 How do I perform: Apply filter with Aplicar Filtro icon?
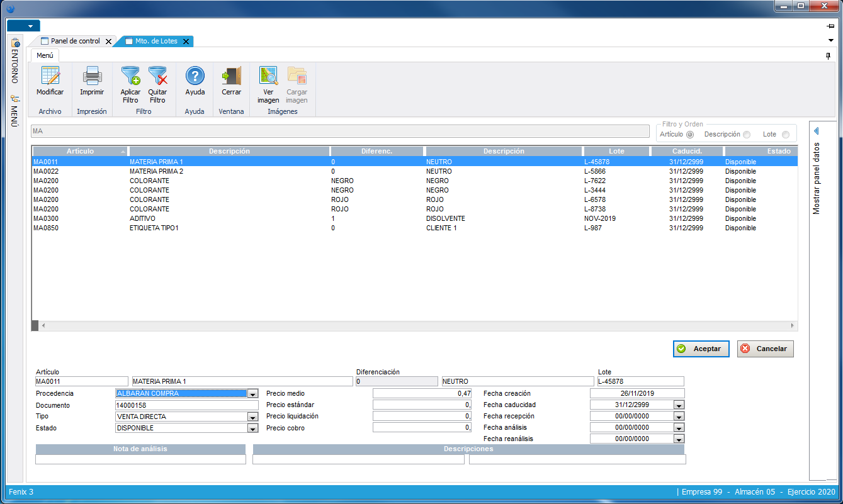(x=130, y=76)
